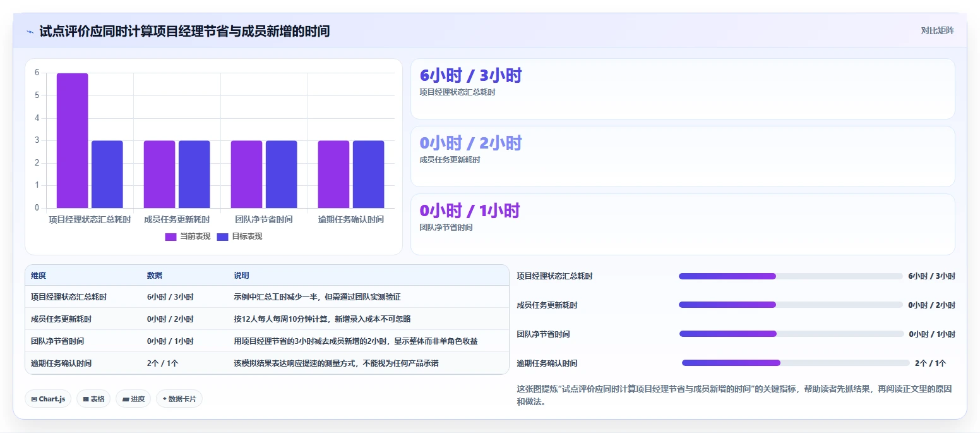Click the table cell reading 6小时 / 3小时
This screenshot has width=980, height=433.
point(170,297)
